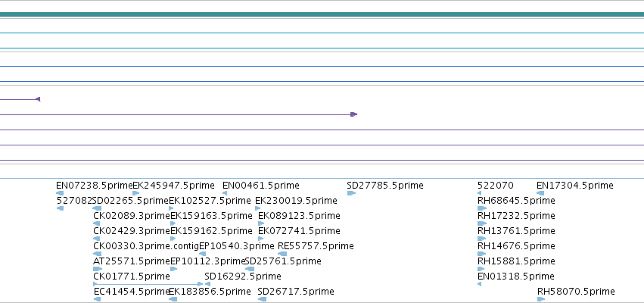Select the purple left-pointing arrowhead transcript end
Viewport: 644px width, 303px height.
tap(38, 99)
